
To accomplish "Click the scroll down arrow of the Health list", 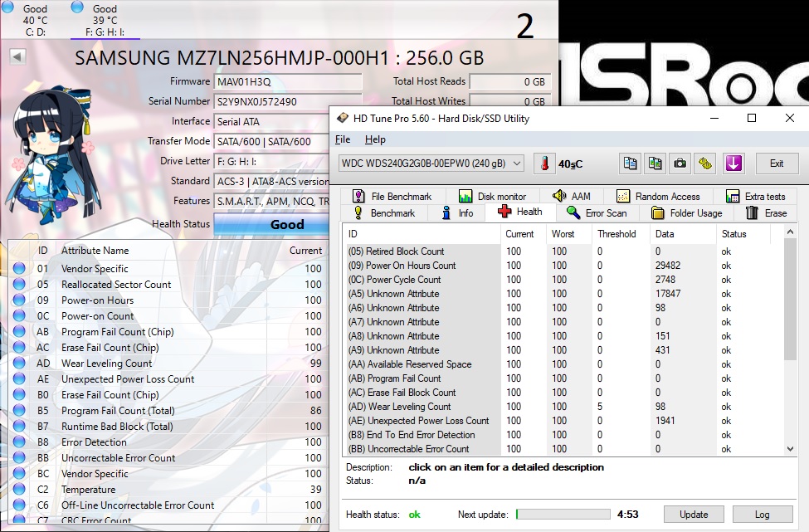I will 790,449.
